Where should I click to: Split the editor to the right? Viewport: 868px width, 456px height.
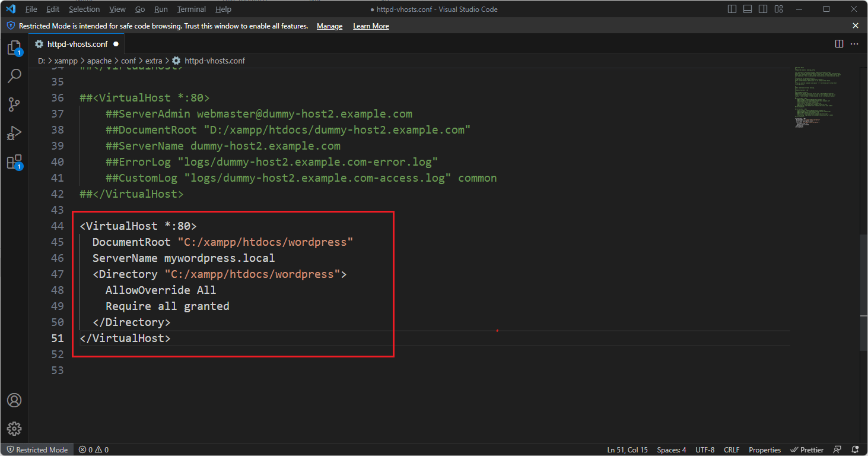click(839, 44)
